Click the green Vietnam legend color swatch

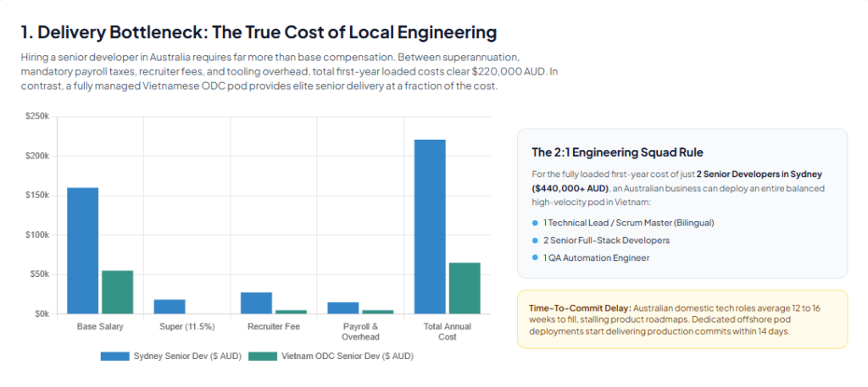[263, 356]
